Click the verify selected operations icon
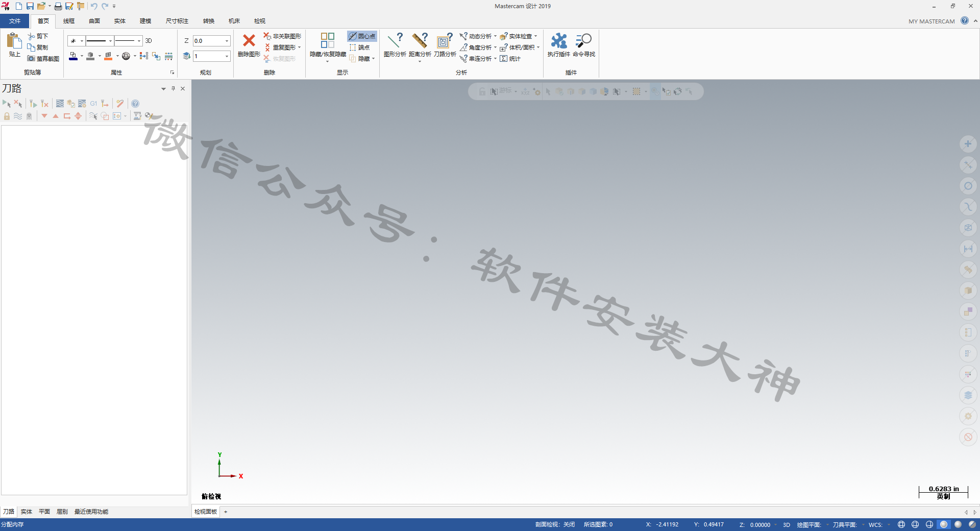 (x=71, y=104)
